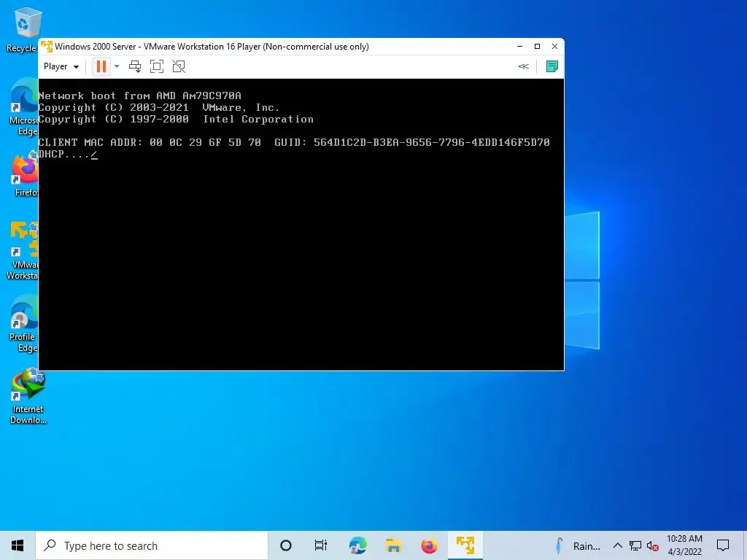Screen dimensions: 747x560
Task: Open Task View on the taskbar
Action: [x=321, y=545]
